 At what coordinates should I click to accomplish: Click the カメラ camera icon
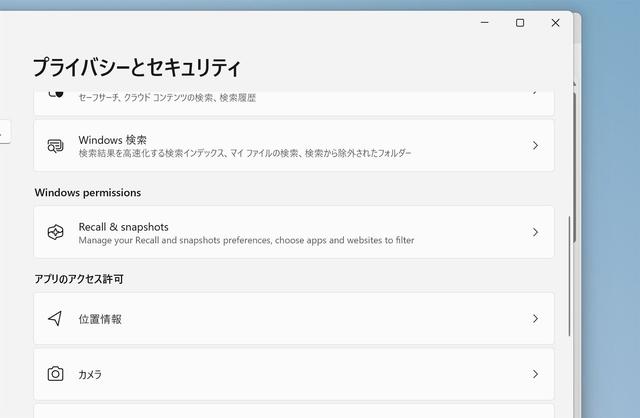tap(56, 374)
